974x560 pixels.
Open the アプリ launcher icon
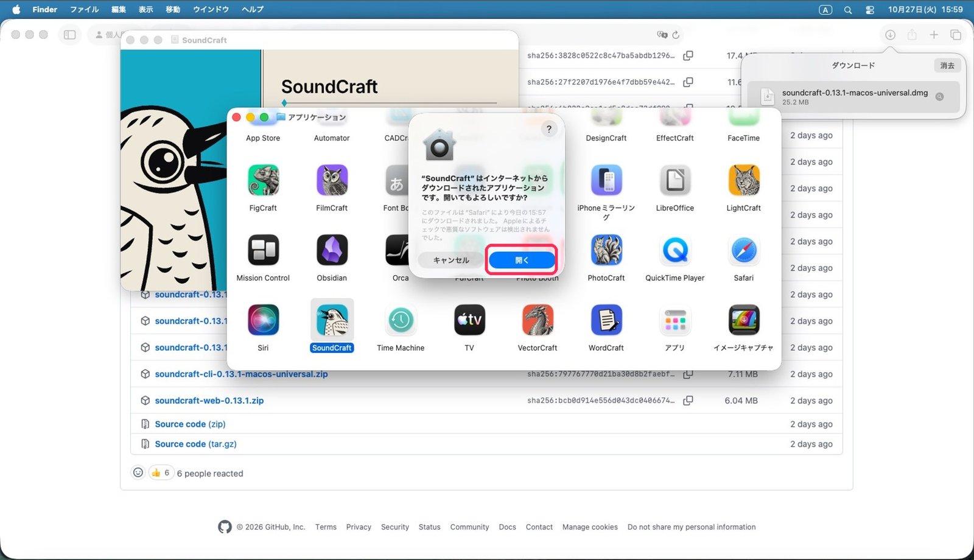coord(675,320)
